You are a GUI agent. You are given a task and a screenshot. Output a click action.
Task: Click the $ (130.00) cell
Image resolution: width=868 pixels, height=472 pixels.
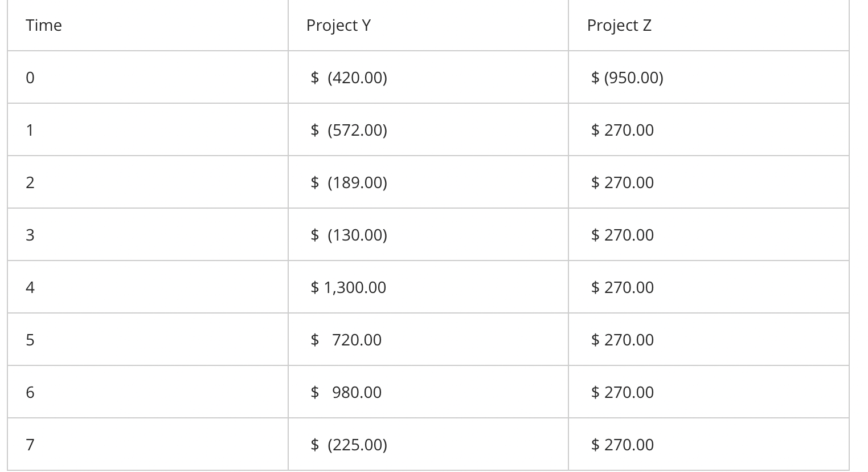point(349,235)
